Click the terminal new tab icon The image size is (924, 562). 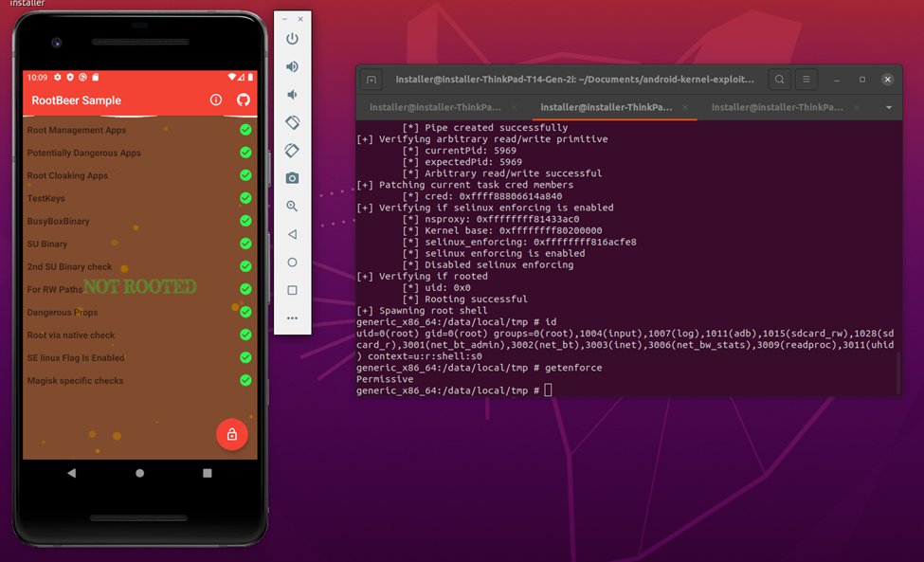[x=371, y=80]
